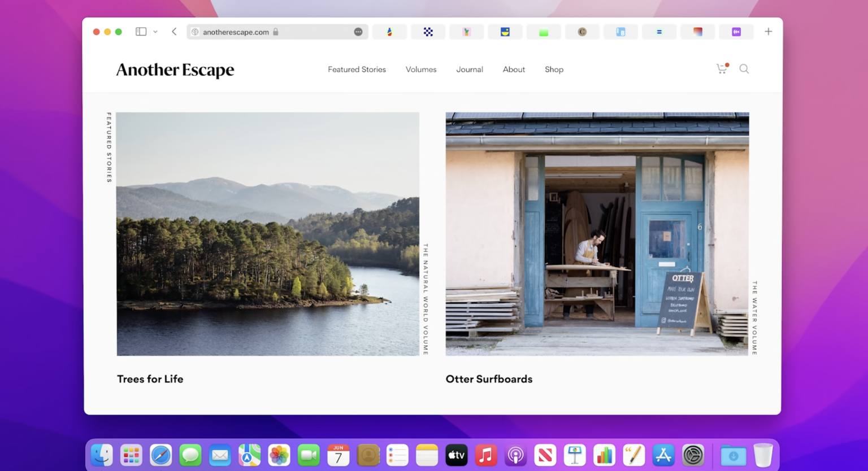Open the Shop page

click(554, 69)
